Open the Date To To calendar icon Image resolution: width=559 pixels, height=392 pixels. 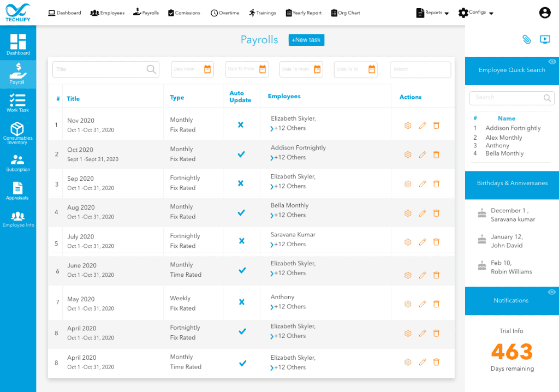tap(371, 69)
